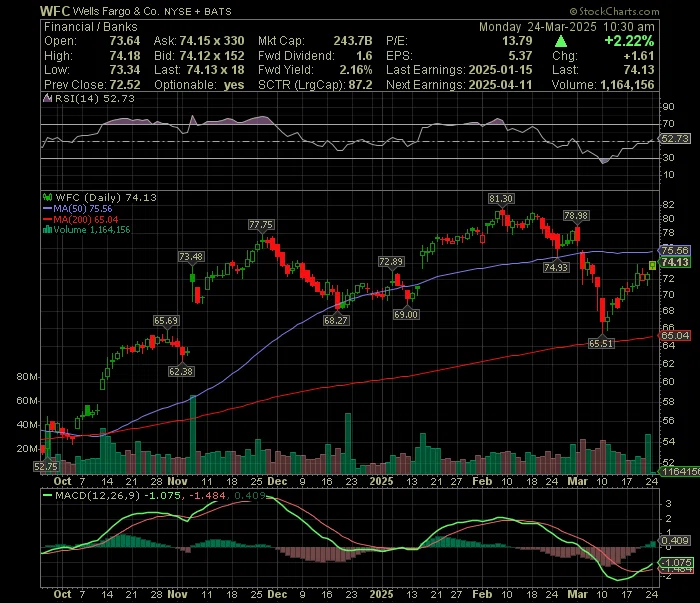Click the 74.13 last price axis tag
This screenshot has width=700, height=603.
point(675,262)
